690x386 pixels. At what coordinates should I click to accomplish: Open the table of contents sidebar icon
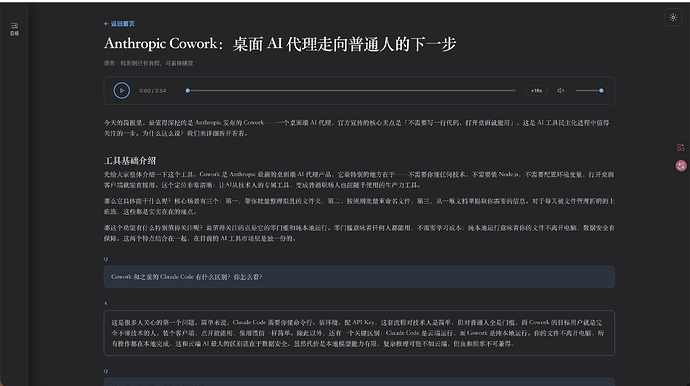click(15, 29)
